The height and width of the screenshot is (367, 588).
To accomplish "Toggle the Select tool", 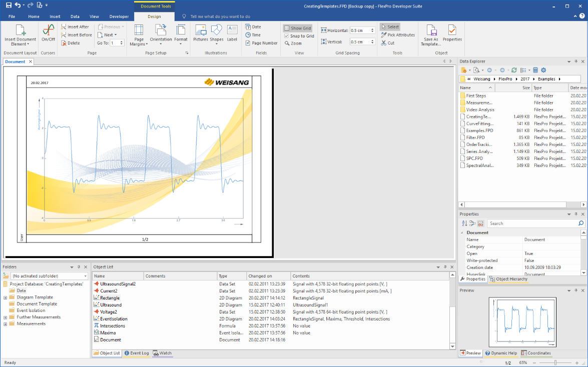I will tap(389, 27).
